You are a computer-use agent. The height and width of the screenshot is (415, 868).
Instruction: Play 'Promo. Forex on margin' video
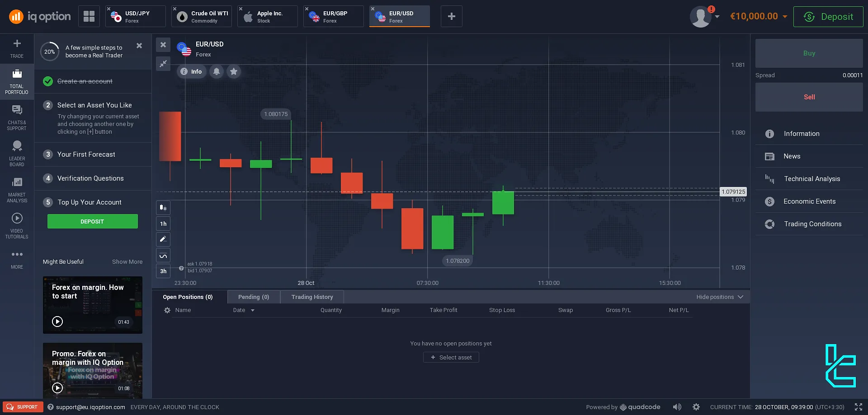click(57, 388)
